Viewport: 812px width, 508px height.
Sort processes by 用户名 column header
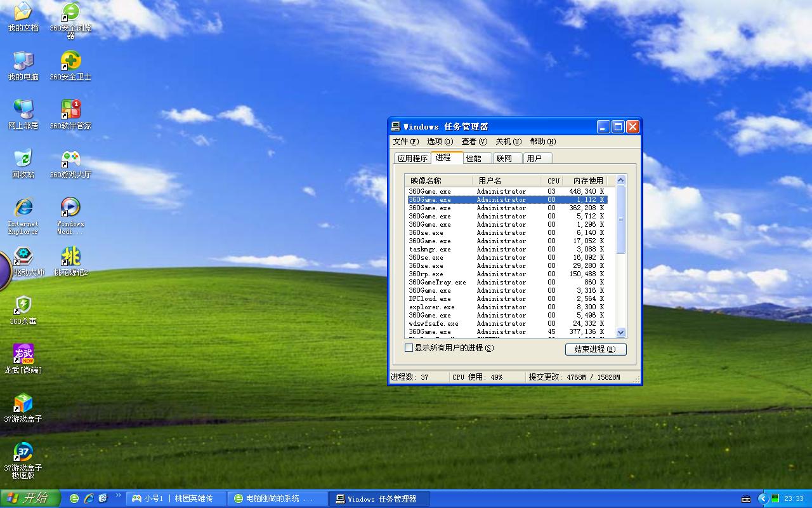tap(506, 180)
